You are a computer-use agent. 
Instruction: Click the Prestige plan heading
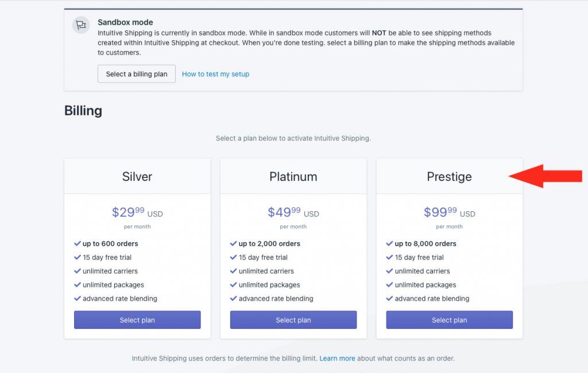click(449, 177)
